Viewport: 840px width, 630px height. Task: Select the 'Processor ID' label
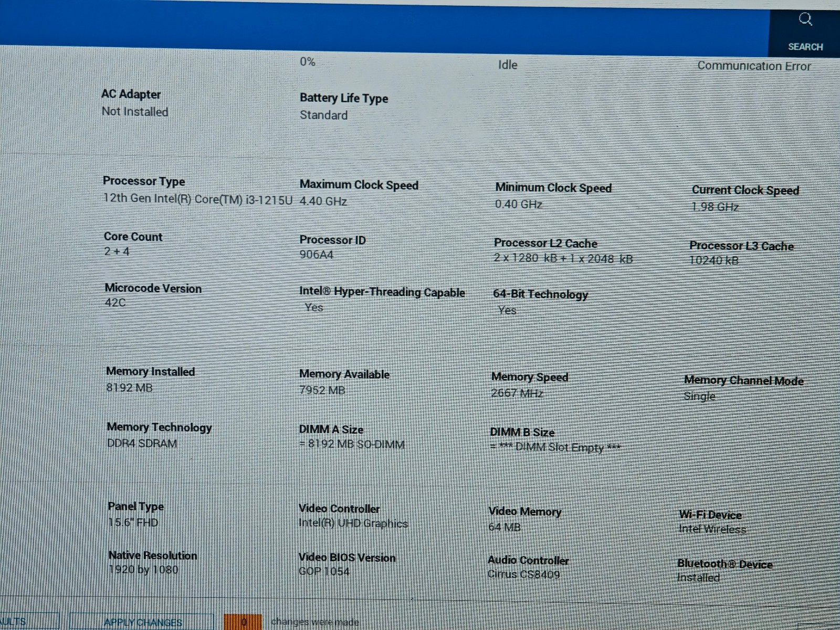332,240
